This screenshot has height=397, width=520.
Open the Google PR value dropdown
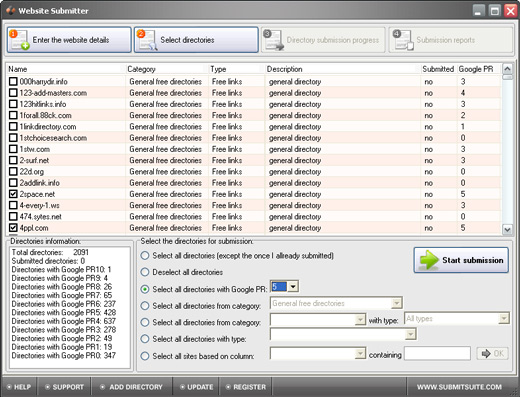293,286
